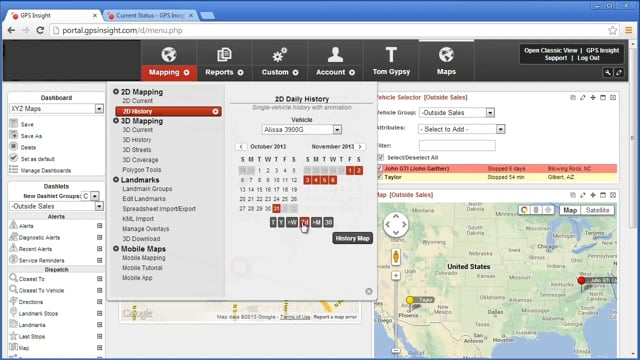Image resolution: width=640 pixels, height=360 pixels.
Task: Click the Save dashboard icon
Action: 13,123
